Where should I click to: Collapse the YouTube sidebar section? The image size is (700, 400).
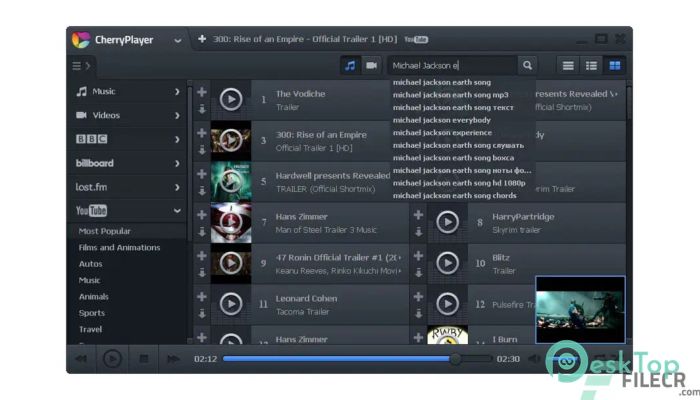177,211
